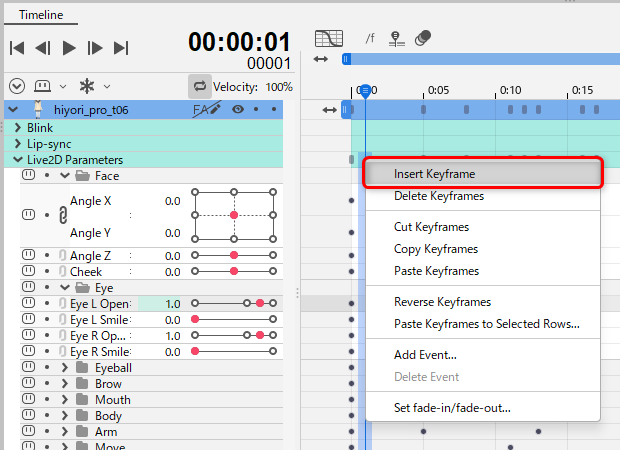Click Set fade-in/fade-out... option
The image size is (620, 450).
click(x=452, y=407)
